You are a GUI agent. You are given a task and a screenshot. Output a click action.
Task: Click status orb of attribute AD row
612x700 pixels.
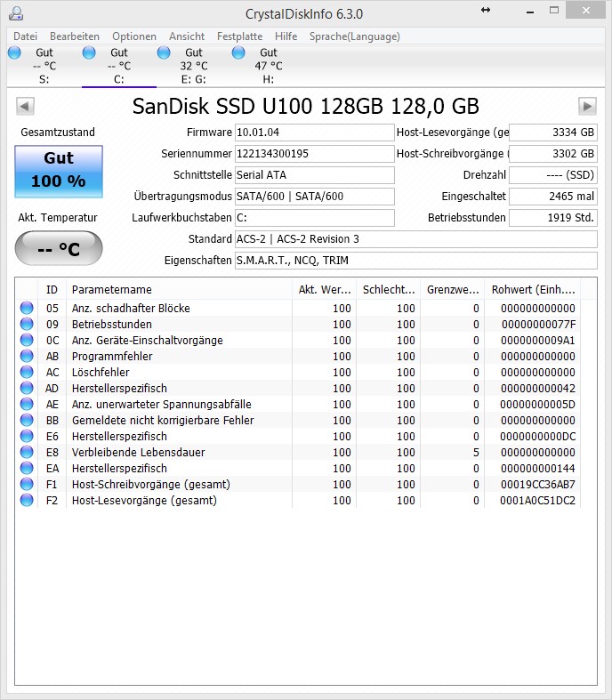pos(27,388)
